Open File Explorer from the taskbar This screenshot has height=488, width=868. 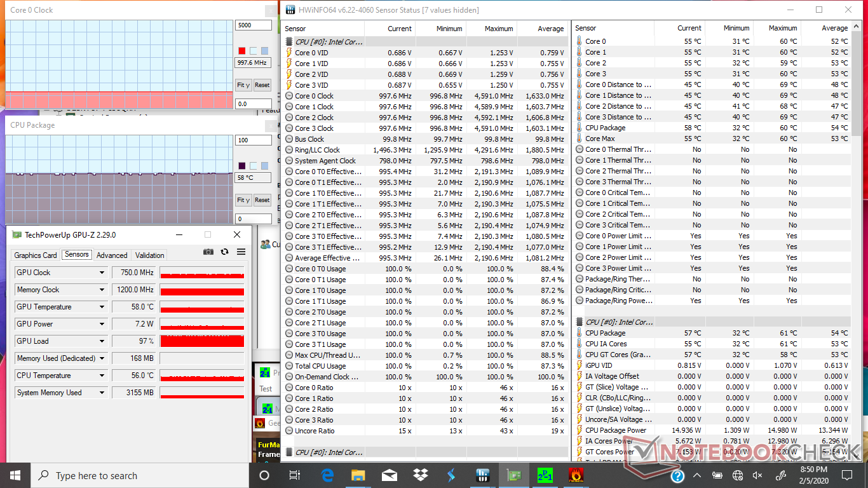pos(358,475)
